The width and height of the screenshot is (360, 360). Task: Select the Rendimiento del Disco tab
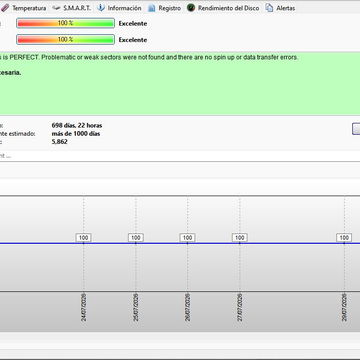click(x=223, y=8)
